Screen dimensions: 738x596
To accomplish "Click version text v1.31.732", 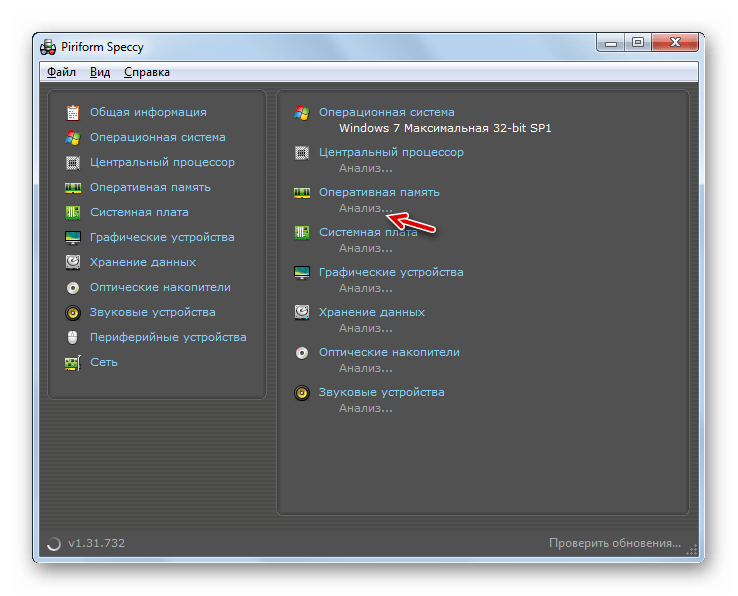I will pyautogui.click(x=96, y=543).
